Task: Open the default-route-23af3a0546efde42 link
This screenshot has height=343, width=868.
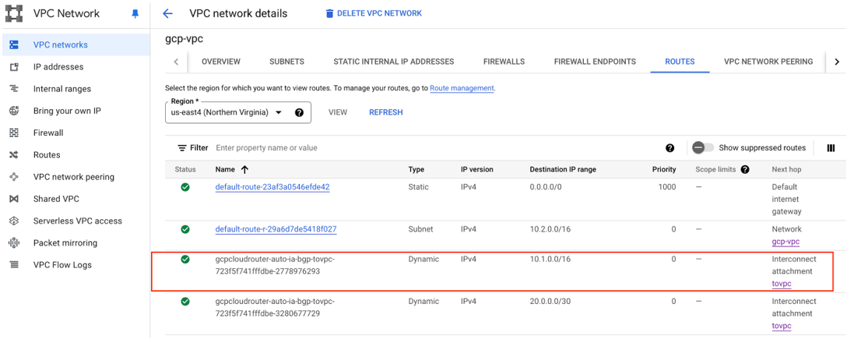Action: click(x=272, y=187)
